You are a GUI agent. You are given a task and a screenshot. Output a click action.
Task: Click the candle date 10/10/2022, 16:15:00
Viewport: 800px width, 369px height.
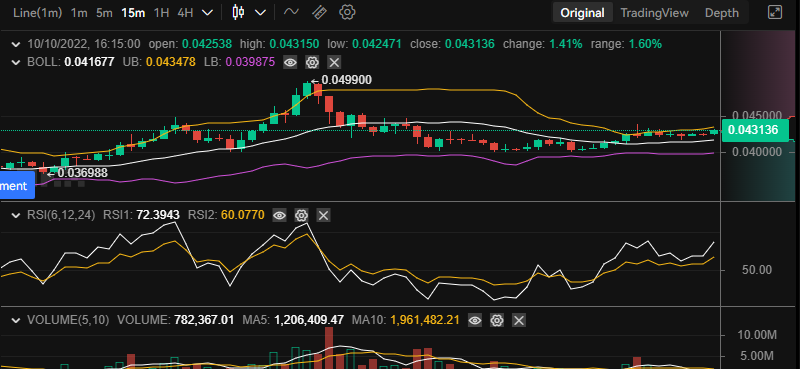point(84,44)
